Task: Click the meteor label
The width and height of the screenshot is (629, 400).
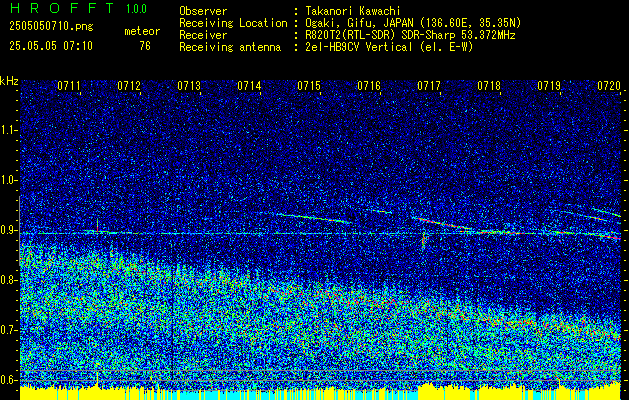Action: [x=142, y=31]
